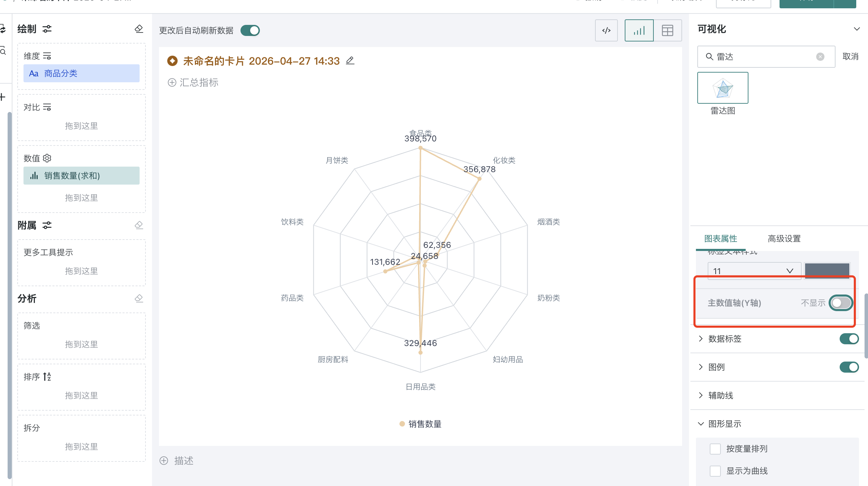Switch to the 高级设置 tab
The width and height of the screenshot is (868, 486).
pyautogui.click(x=783, y=239)
